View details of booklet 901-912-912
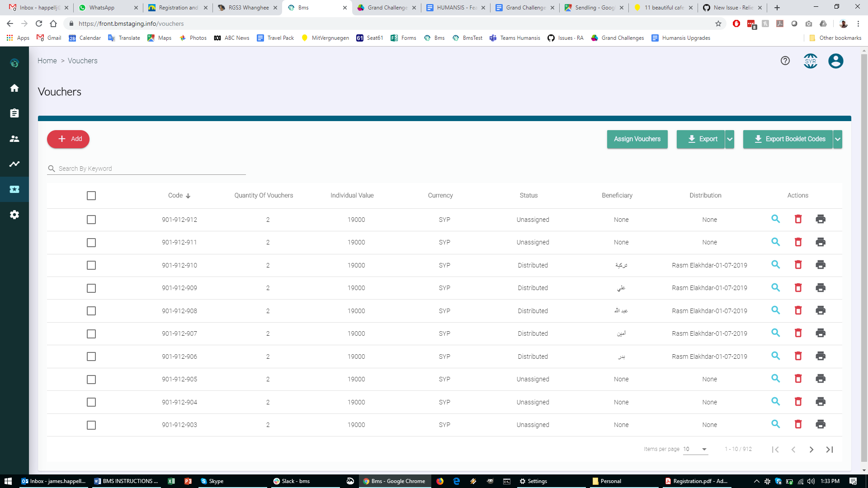 click(x=776, y=219)
